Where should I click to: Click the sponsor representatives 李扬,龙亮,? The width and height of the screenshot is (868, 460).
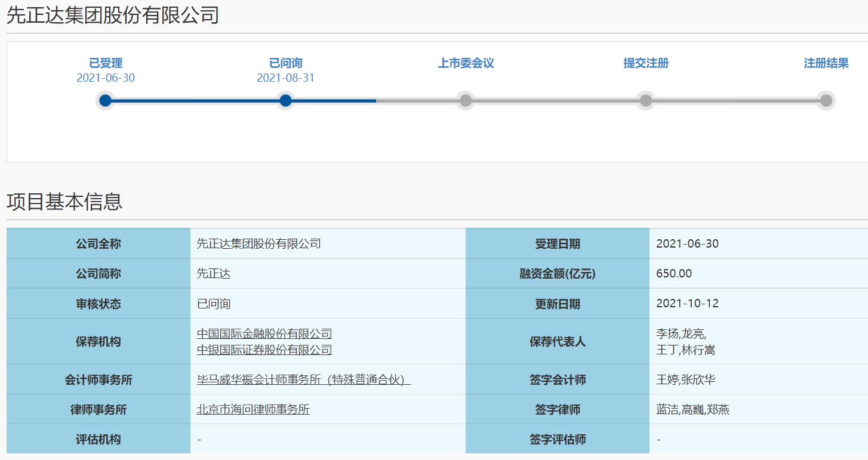(681, 334)
